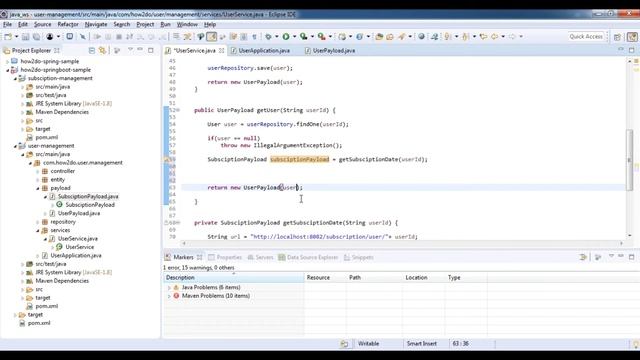Click the Open Perspective icon

[617, 37]
